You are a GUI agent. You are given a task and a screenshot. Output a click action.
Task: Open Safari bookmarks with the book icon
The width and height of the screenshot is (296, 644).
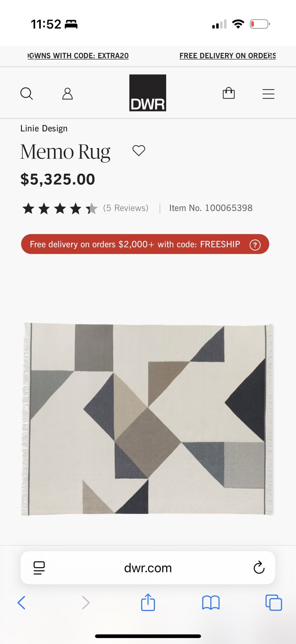211,602
